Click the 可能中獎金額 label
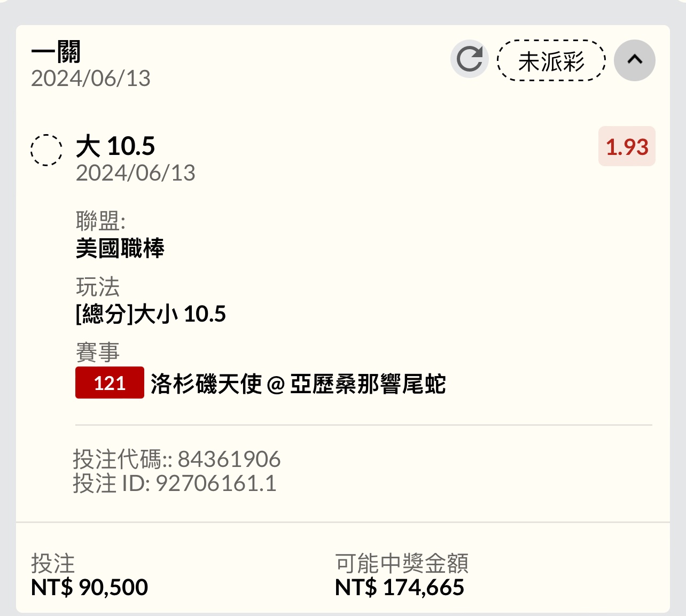 pyautogui.click(x=402, y=563)
